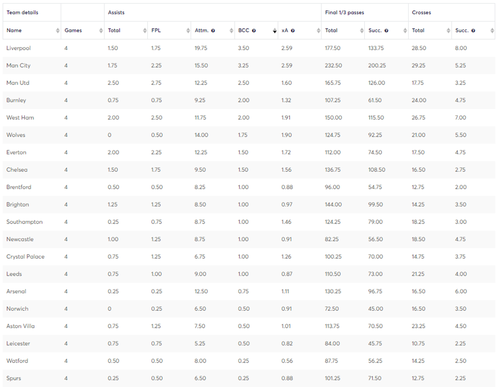Image resolution: width=500 pixels, height=387 pixels.
Task: Sort by Crosses Succ. column arrows
Action: point(492,30)
